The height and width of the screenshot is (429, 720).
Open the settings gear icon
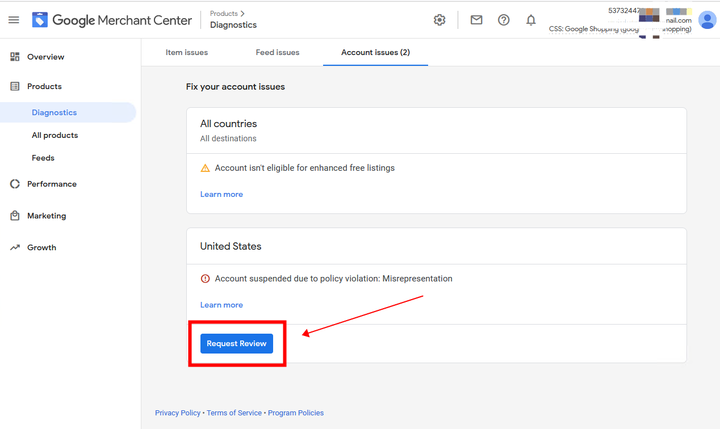pos(439,20)
